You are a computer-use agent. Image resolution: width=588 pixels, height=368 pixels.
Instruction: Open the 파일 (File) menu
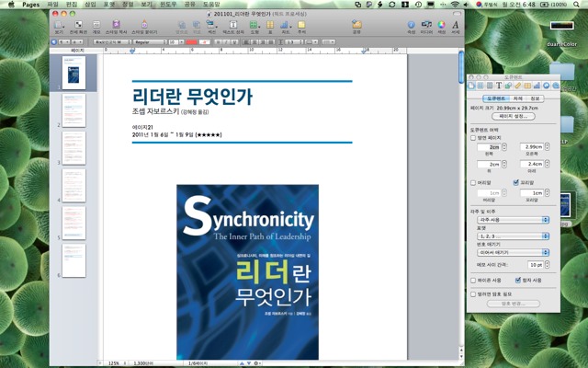coord(53,5)
